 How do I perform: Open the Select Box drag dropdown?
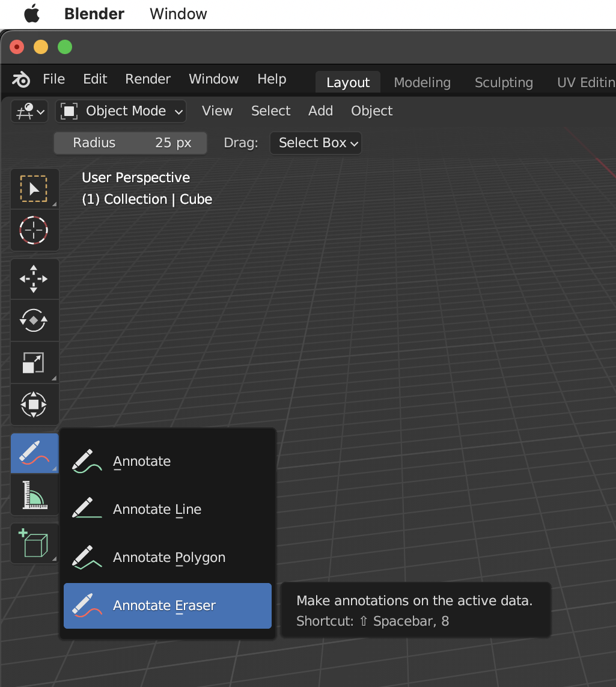[x=316, y=143]
